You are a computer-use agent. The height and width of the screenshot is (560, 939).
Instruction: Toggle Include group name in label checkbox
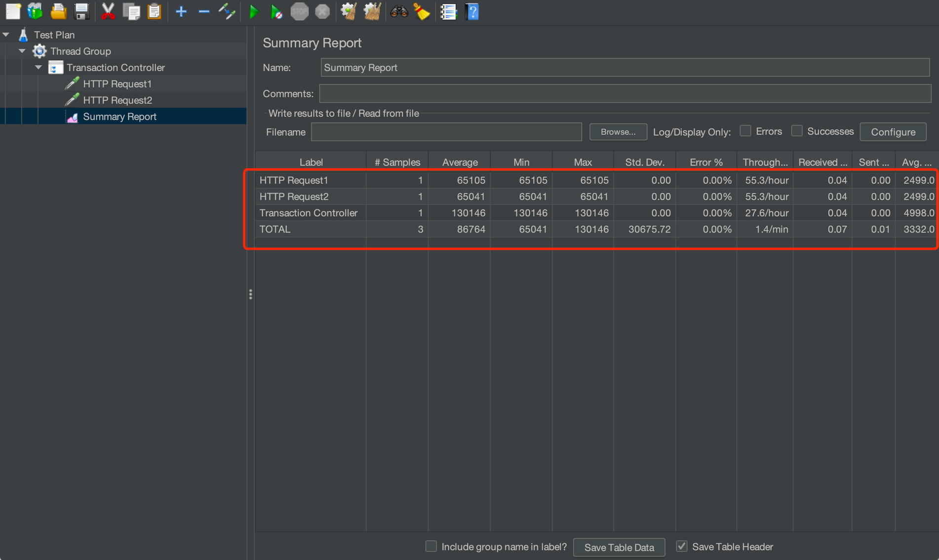pyautogui.click(x=431, y=546)
